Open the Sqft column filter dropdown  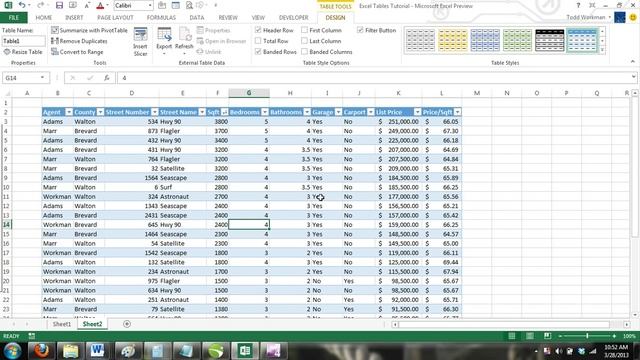224,112
